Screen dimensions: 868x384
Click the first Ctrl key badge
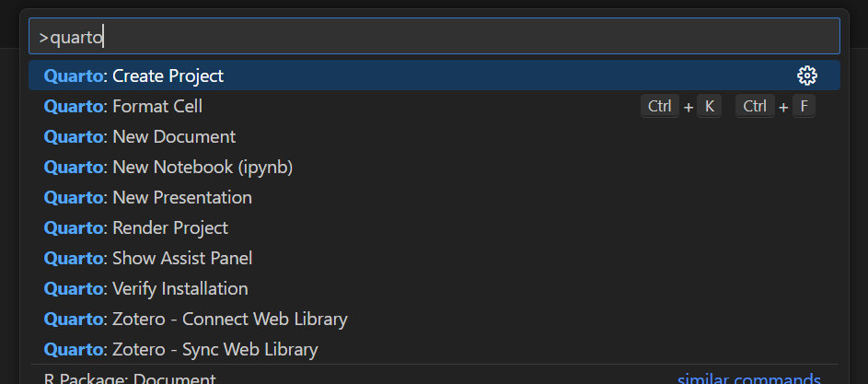(660, 106)
